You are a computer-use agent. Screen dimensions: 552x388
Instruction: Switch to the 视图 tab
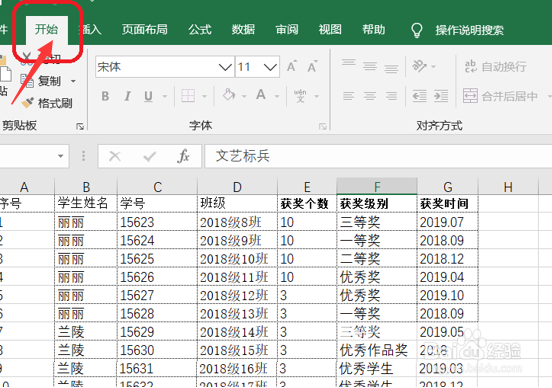click(330, 30)
